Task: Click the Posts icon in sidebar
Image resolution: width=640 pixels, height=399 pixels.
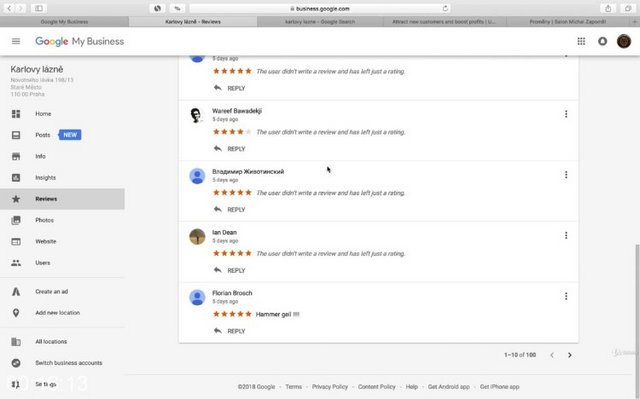Action: click(16, 135)
